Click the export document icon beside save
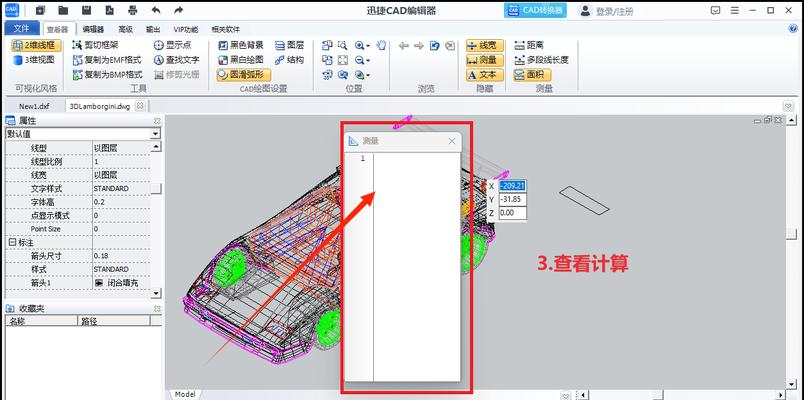Screen dimensions: 804x400 tap(110, 10)
